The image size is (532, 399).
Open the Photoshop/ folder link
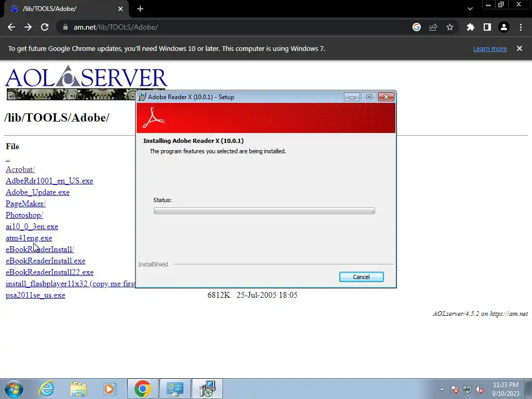(x=24, y=215)
